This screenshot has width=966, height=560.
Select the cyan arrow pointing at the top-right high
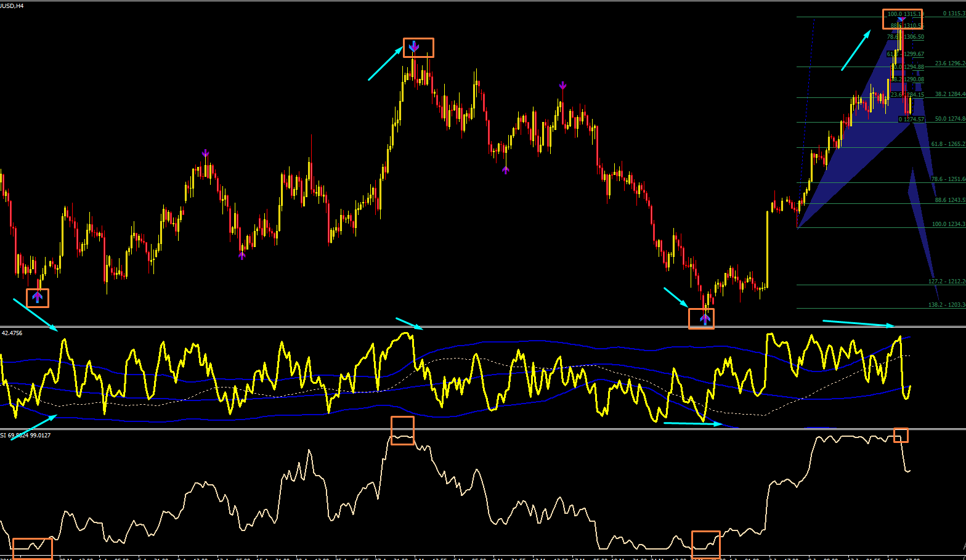(x=856, y=51)
